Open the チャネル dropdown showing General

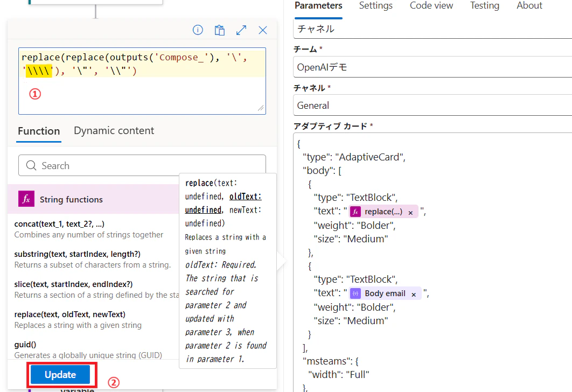pos(433,106)
